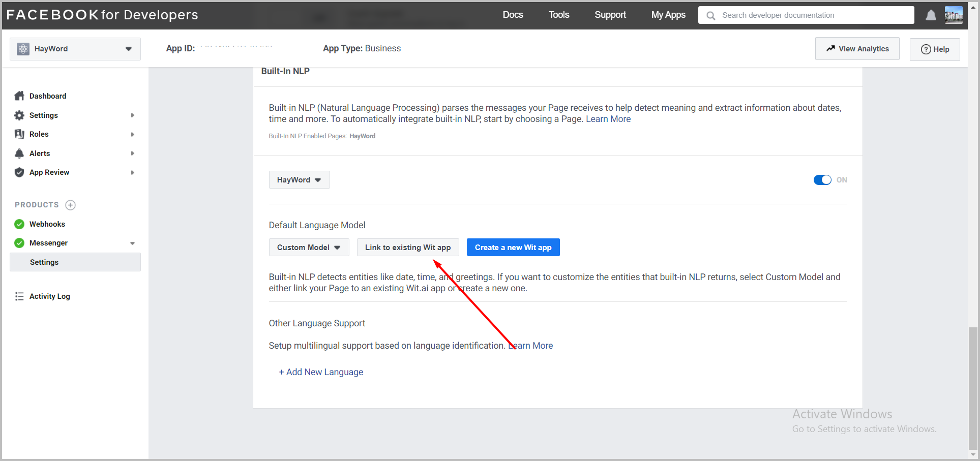Expand the Roles sidebar submenu arrow

pyautogui.click(x=132, y=135)
